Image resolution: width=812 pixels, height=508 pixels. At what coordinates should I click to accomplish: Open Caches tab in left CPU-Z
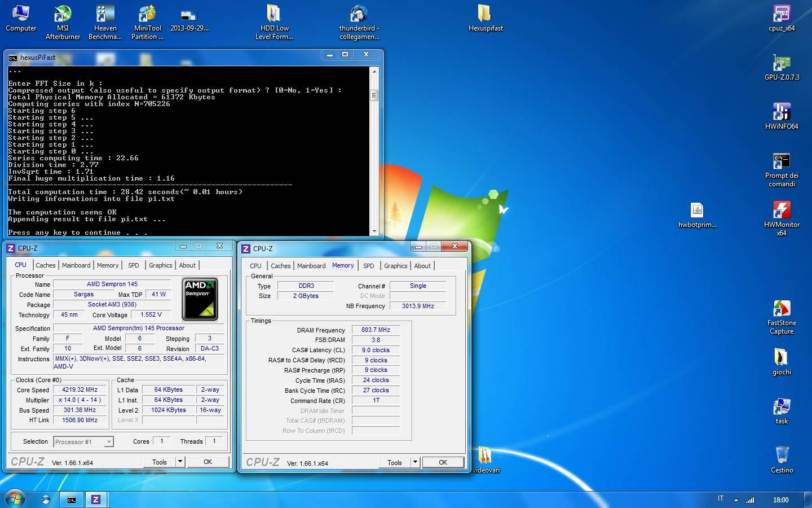click(46, 265)
